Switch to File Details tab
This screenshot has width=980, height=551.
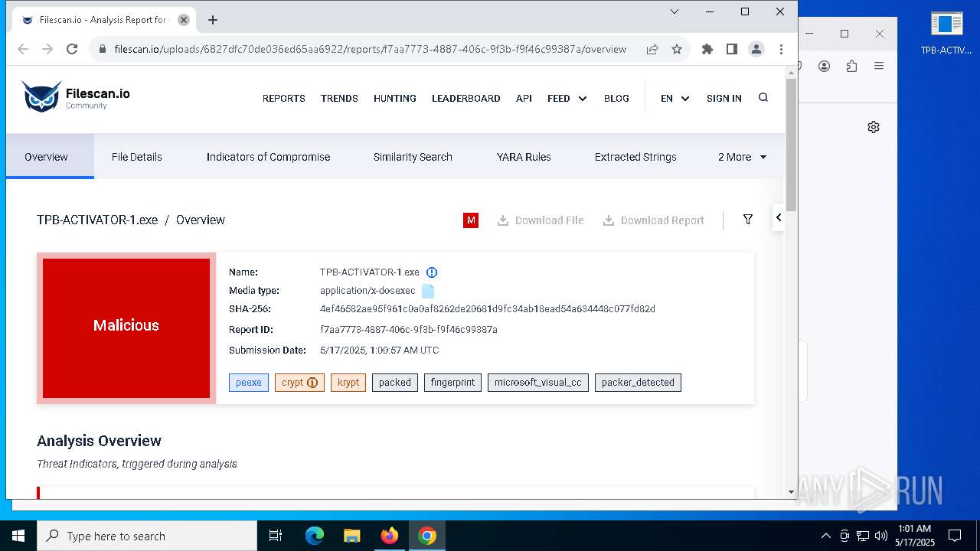click(137, 157)
